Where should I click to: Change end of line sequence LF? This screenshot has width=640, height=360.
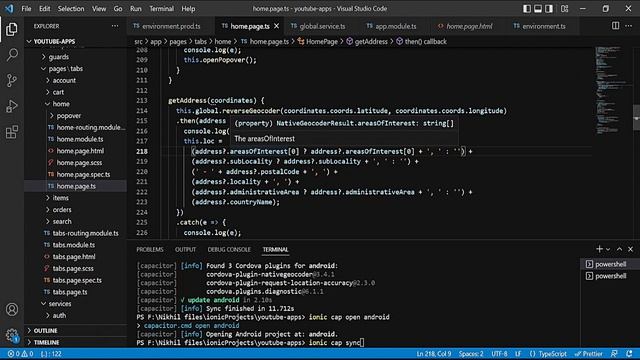518,354
